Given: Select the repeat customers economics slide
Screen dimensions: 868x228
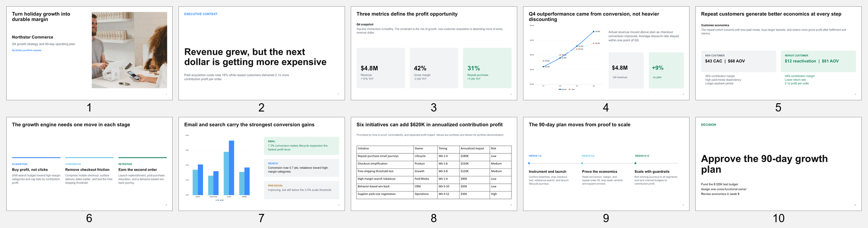Looking at the screenshot, I should pyautogui.click(x=779, y=53).
